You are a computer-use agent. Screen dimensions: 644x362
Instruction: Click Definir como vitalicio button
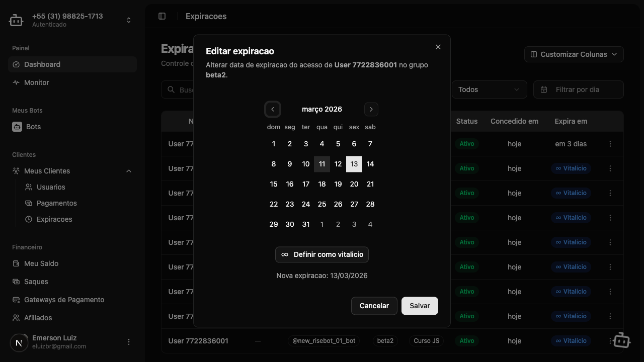[x=322, y=254]
